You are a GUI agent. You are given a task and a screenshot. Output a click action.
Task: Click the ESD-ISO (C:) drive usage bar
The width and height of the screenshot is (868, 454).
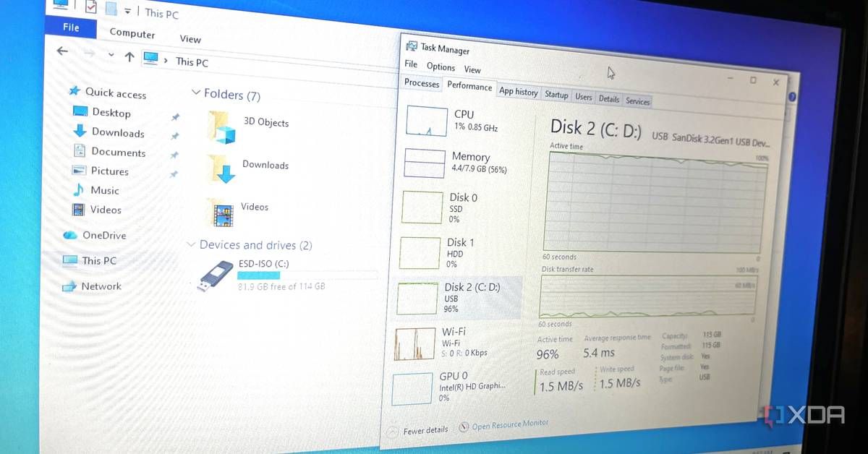307,275
